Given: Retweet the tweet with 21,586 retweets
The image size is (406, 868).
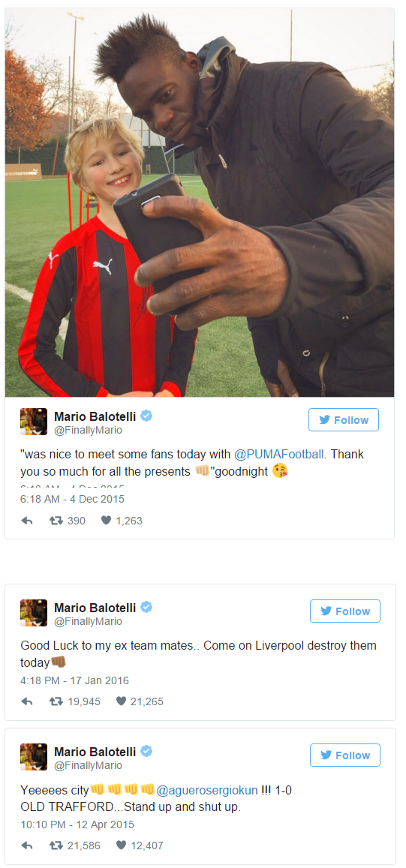Looking at the screenshot, I should (x=56, y=845).
